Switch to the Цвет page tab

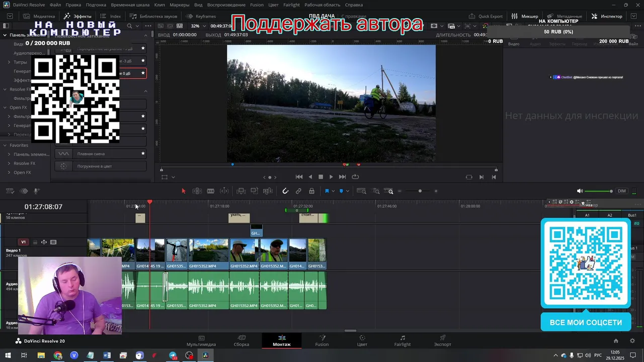point(362,340)
